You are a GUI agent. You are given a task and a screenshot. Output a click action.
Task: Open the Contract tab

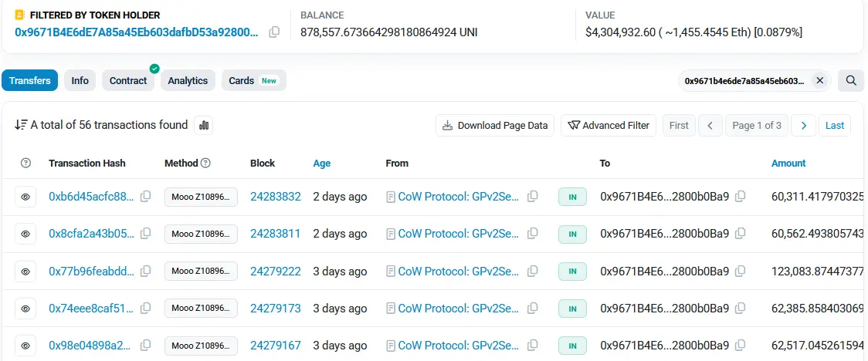128,81
